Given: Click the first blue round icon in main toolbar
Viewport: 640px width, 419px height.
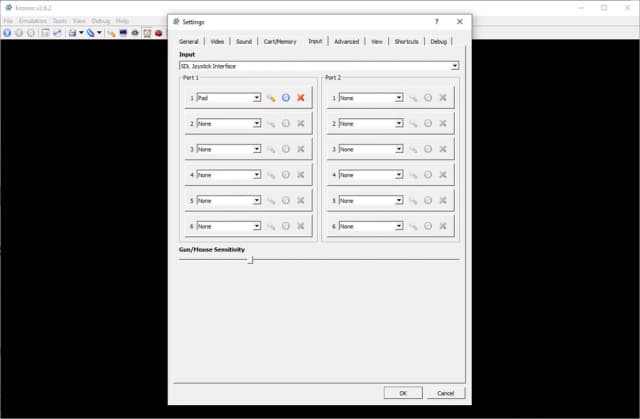Looking at the screenshot, I should 7,33.
